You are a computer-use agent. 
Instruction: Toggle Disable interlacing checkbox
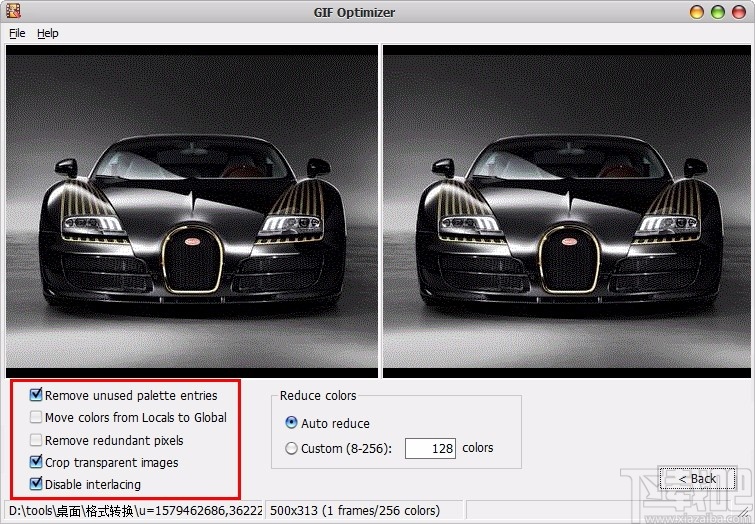click(x=36, y=484)
